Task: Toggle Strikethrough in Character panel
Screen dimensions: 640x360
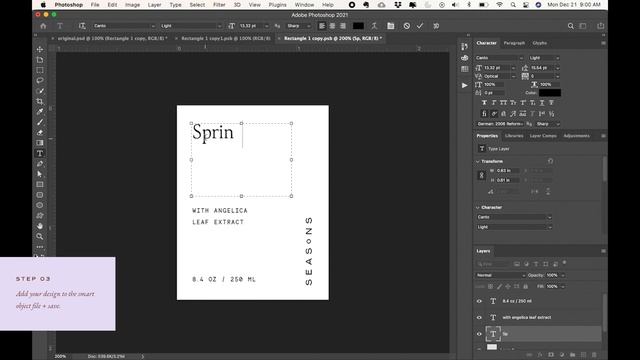Action: click(551, 102)
